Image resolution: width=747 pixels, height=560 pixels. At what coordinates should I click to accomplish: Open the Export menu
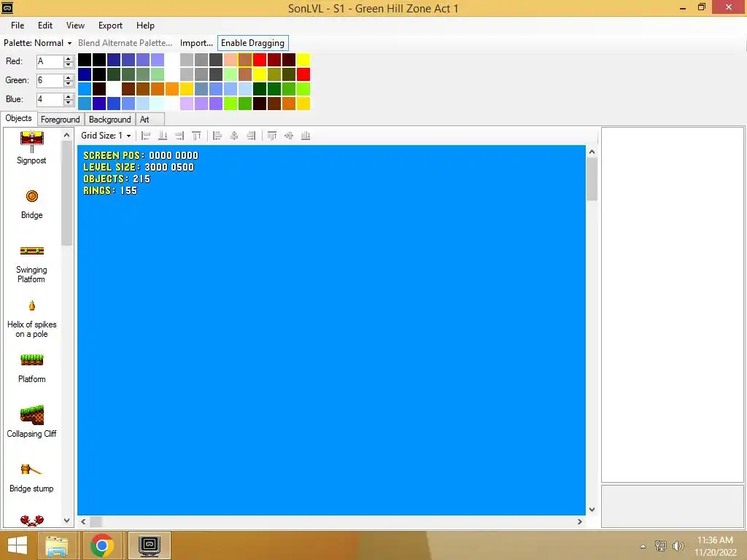[x=111, y=26]
